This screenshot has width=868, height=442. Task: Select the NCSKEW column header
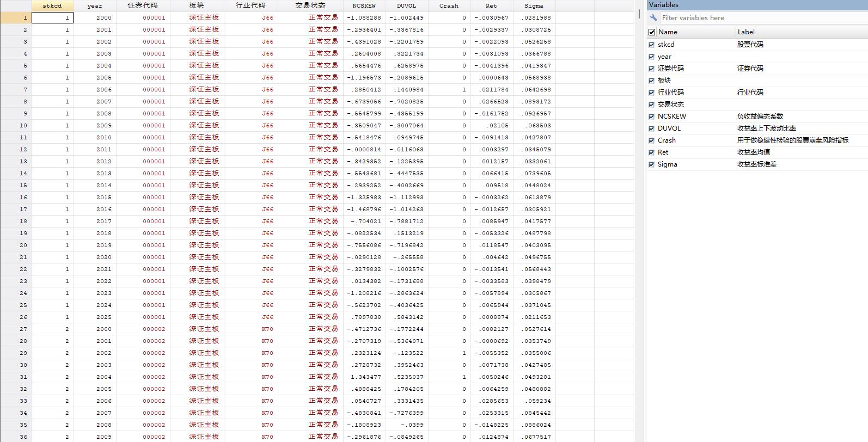pyautogui.click(x=364, y=5)
